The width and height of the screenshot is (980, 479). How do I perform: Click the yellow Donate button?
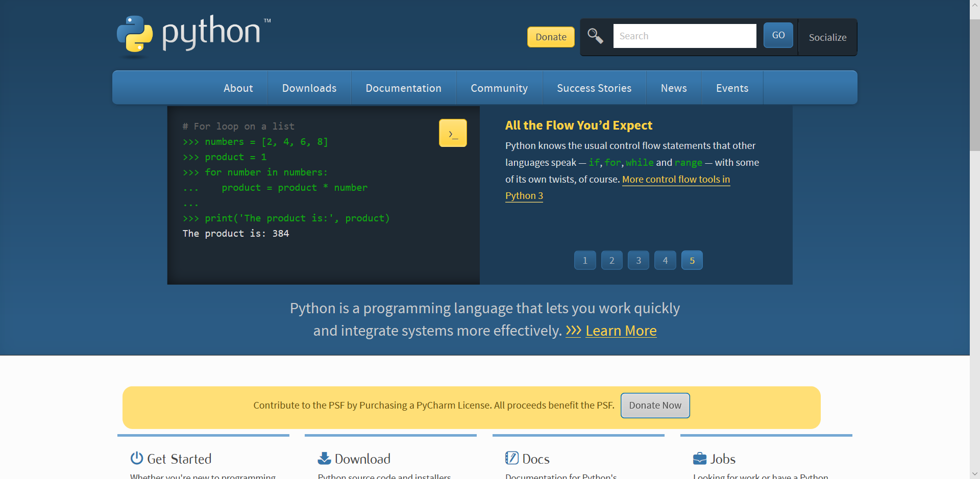tap(551, 37)
